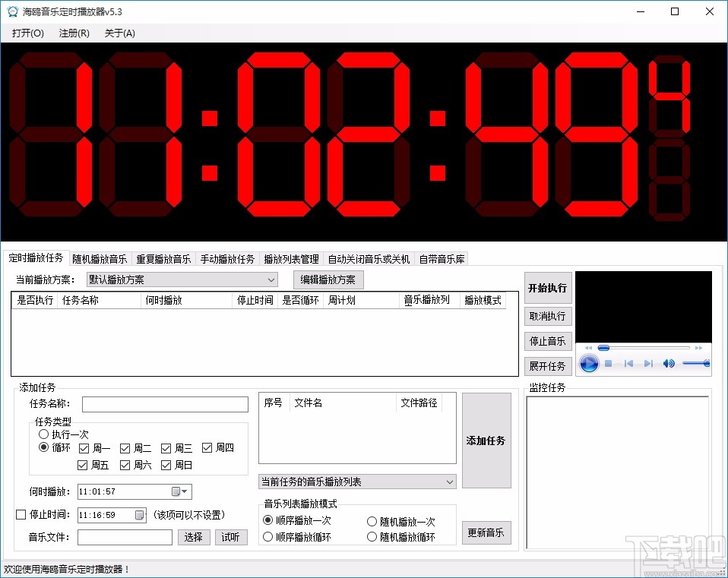The width and height of the screenshot is (728, 578).
Task: Uncheck the 周三 weekday checkbox
Action: point(166,447)
